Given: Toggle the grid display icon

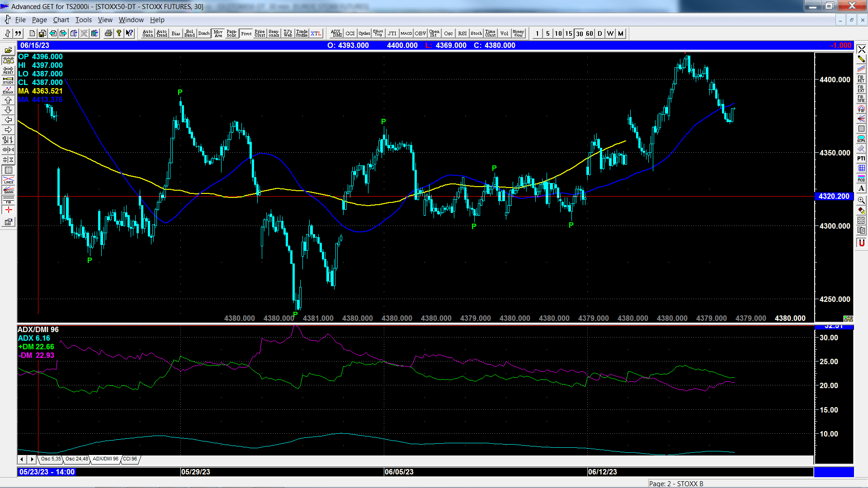Looking at the screenshot, I should pos(8,170).
